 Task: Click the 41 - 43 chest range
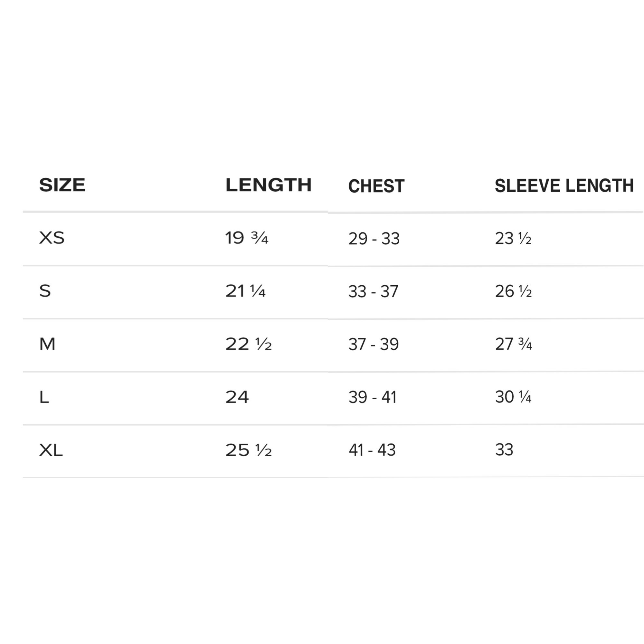(372, 450)
